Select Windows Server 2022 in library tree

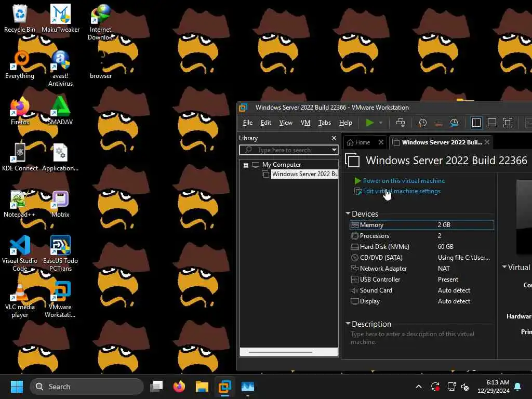pos(304,174)
